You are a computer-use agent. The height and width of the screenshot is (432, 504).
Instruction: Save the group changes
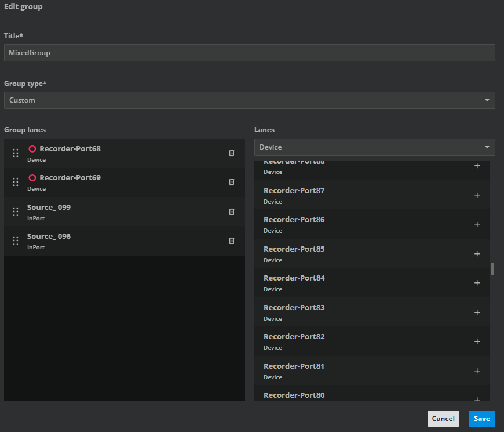[481, 419]
